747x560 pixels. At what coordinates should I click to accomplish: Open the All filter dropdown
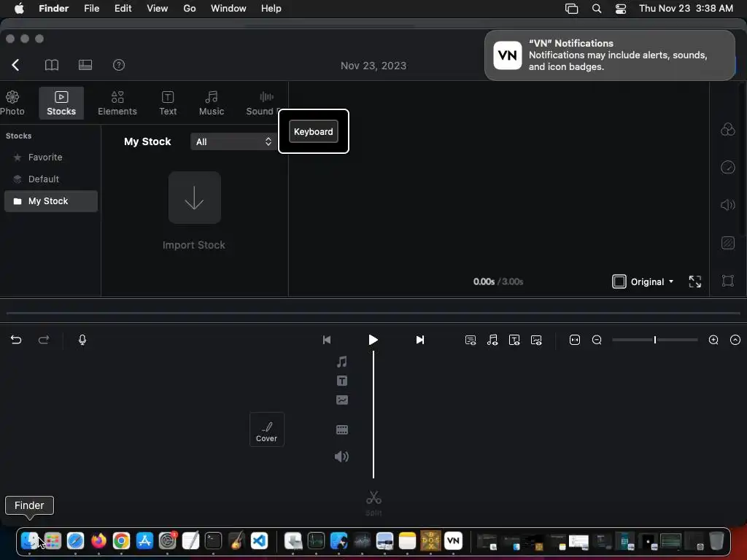(x=233, y=141)
